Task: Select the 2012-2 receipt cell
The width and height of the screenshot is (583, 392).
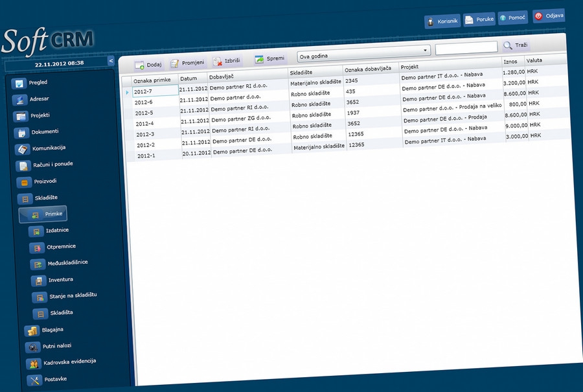Action: point(159,145)
